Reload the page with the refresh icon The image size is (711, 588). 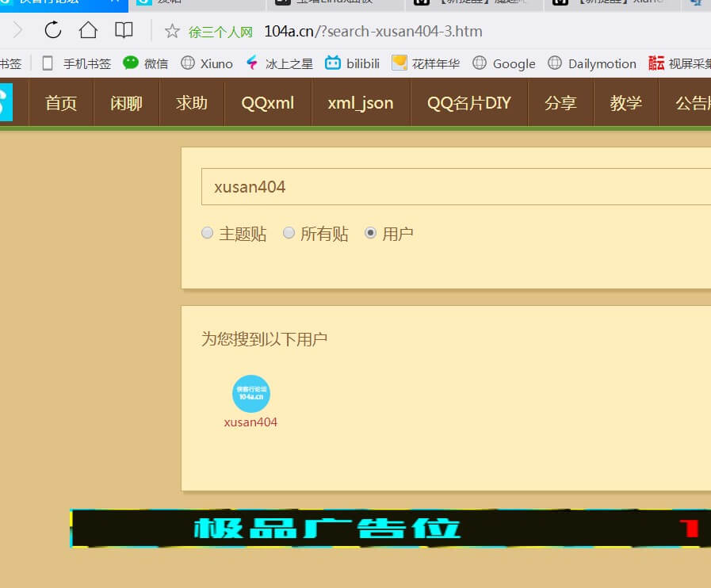(x=52, y=30)
